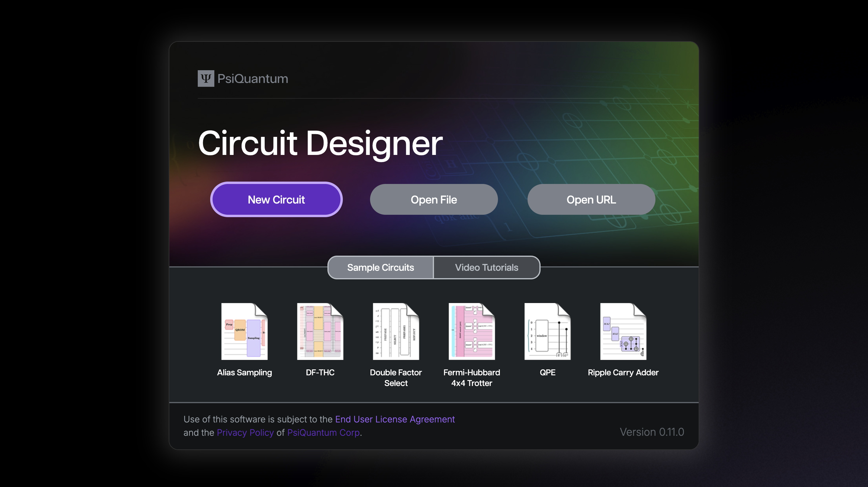Viewport: 868px width, 487px height.
Task: Open the End User License Agreement
Action: pos(395,419)
